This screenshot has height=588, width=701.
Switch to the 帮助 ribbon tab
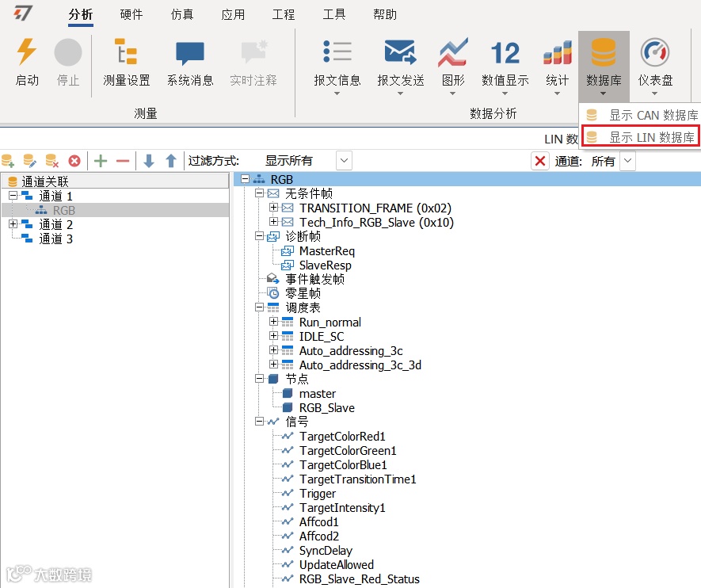point(385,15)
